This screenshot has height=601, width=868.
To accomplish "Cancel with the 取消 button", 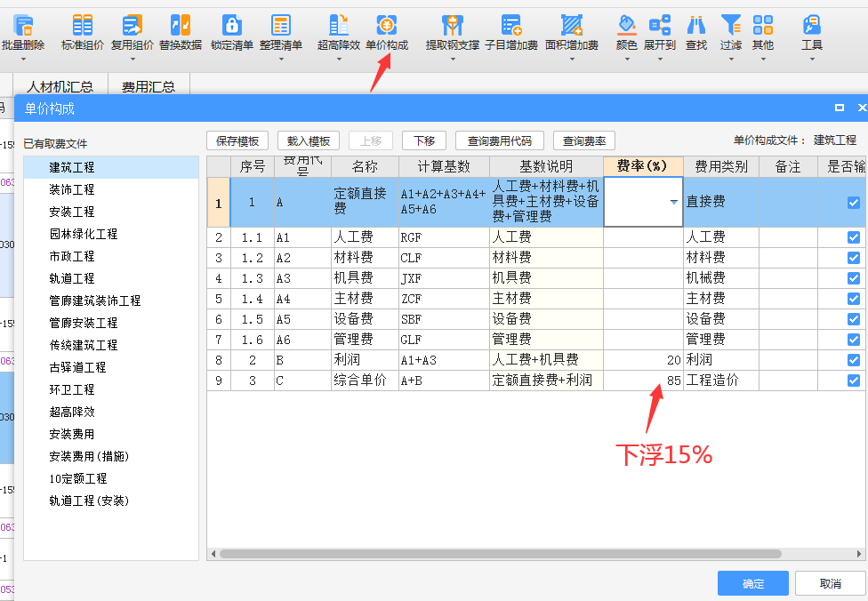I will [831, 583].
